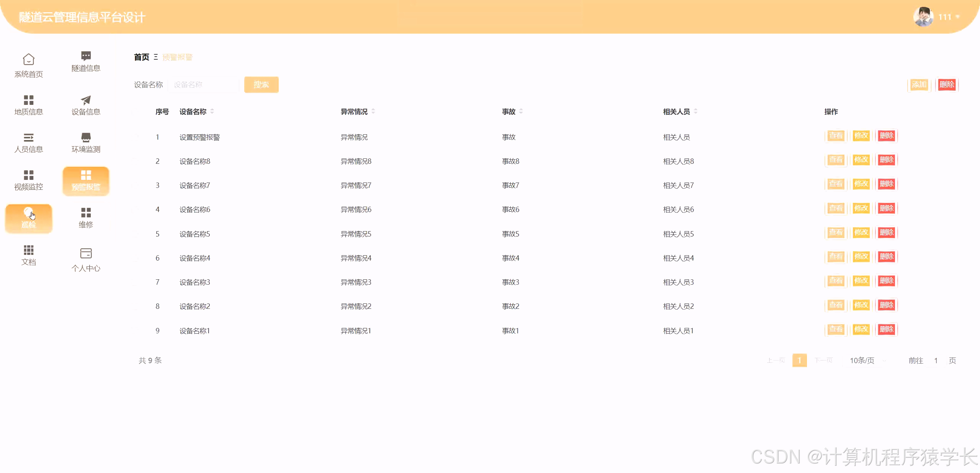Select 预警报警 highlighted menu tile
The width and height of the screenshot is (980, 473).
click(86, 181)
